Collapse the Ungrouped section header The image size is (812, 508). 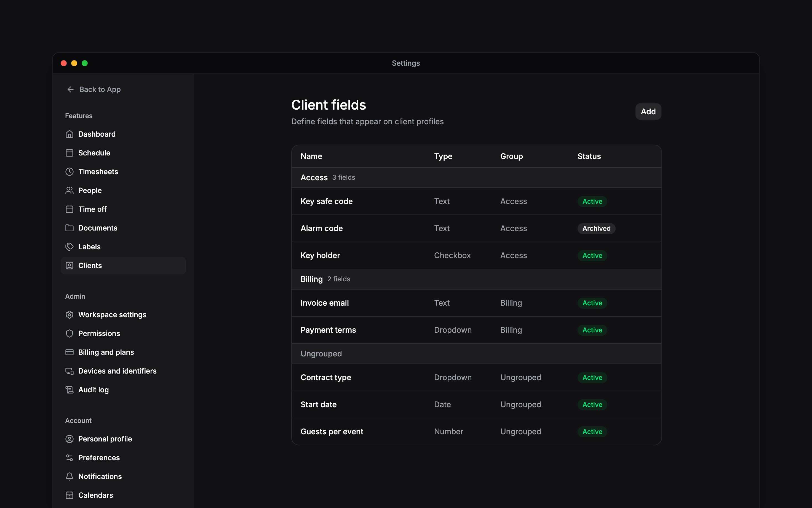[476, 354]
